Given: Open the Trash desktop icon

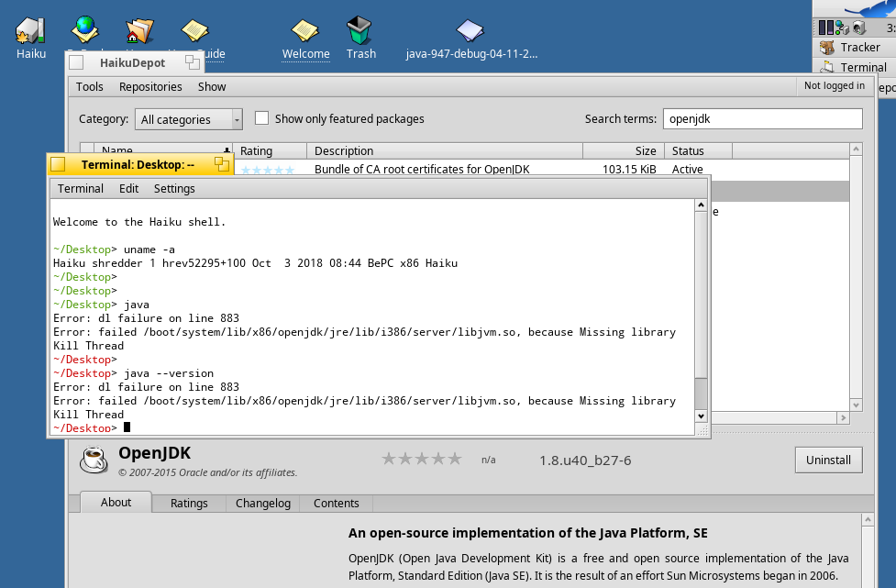Looking at the screenshot, I should point(359,30).
